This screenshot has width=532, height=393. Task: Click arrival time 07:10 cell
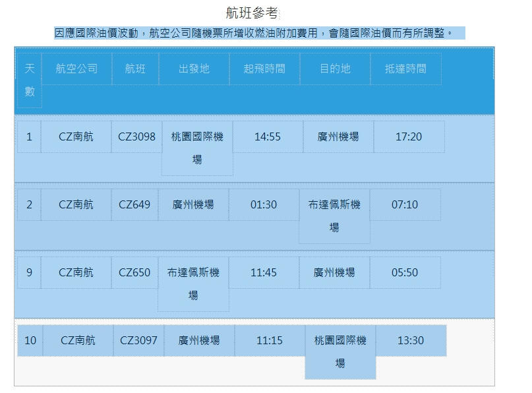(405, 204)
